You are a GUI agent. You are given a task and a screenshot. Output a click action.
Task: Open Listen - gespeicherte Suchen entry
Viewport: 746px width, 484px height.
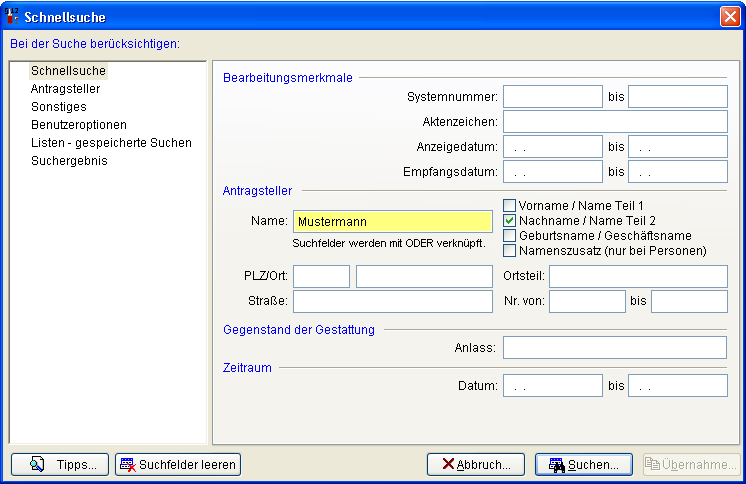(x=111, y=143)
